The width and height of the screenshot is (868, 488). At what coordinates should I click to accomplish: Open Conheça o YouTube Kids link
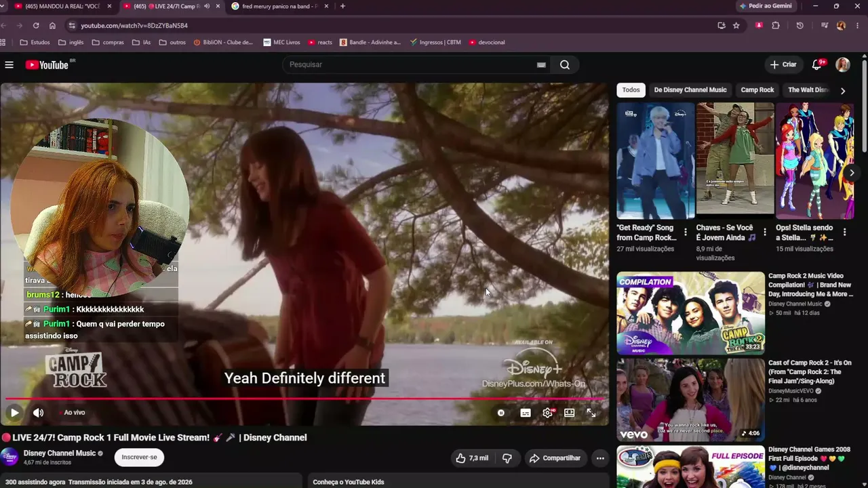point(349,482)
